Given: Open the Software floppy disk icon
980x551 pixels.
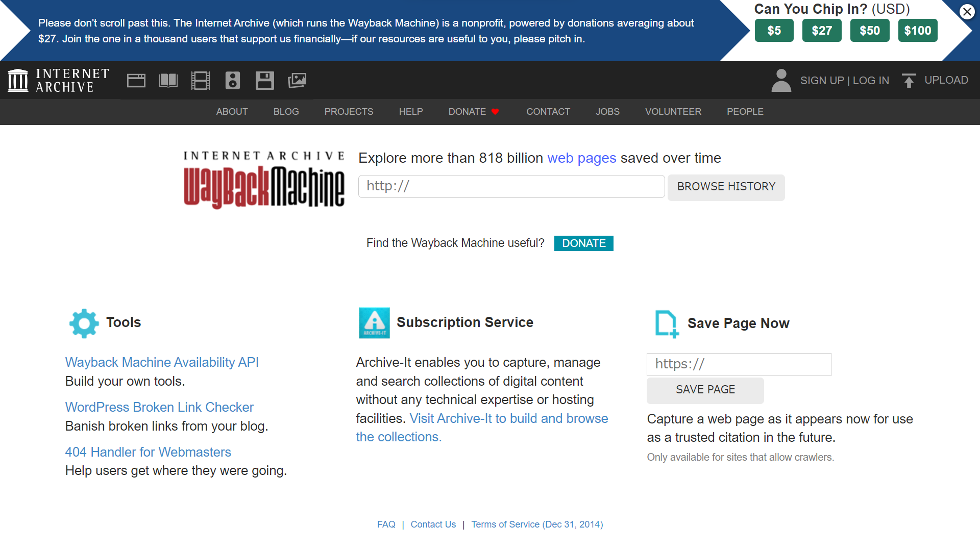Looking at the screenshot, I should (x=265, y=80).
